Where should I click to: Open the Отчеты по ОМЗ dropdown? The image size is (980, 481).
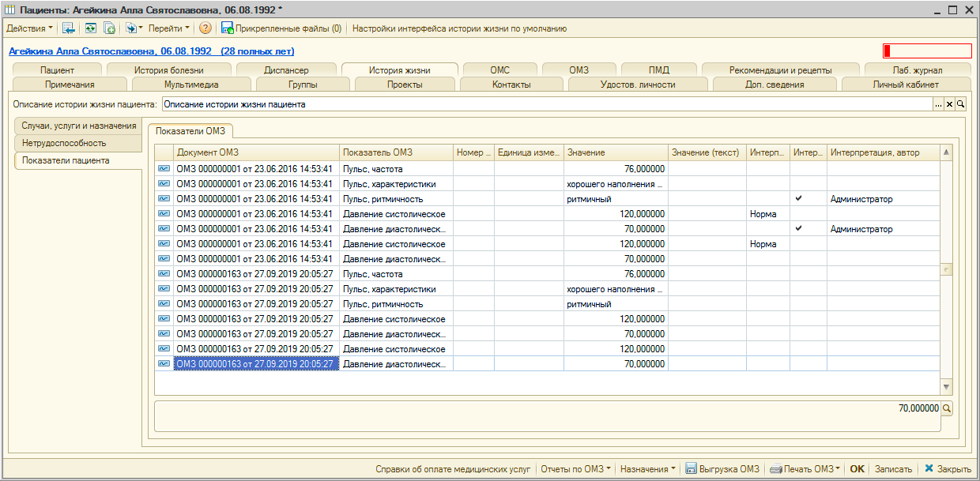coord(575,468)
